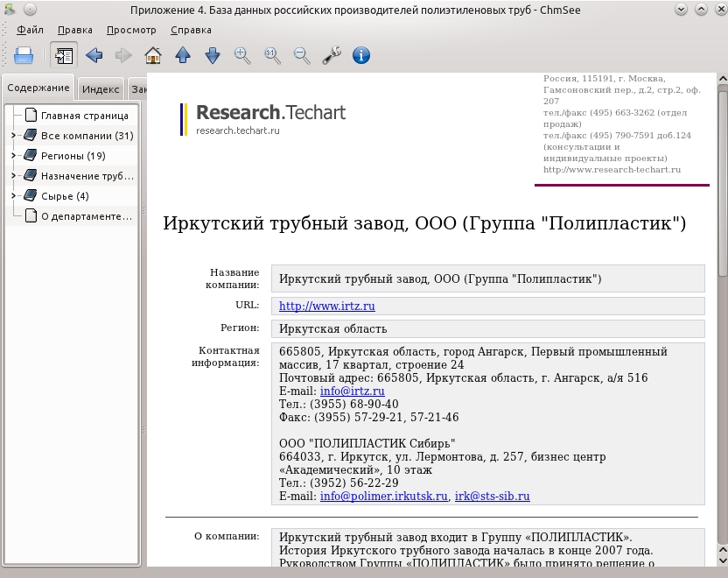This screenshot has width=728, height=578.
Task: Toggle the sidebar panel button
Action: (64, 55)
